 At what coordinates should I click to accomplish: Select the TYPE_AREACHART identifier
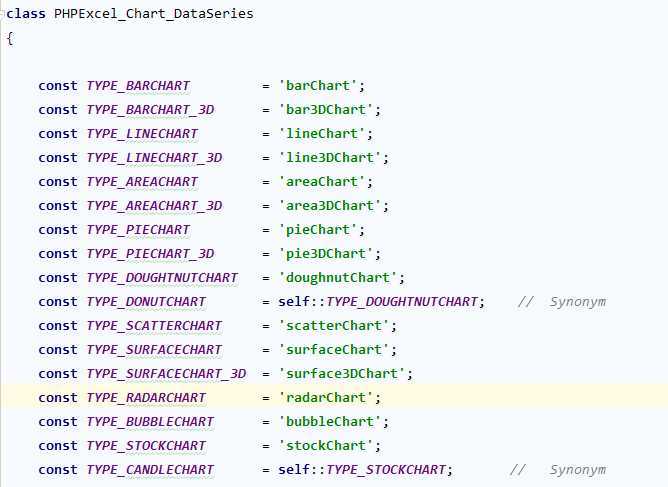(x=142, y=182)
